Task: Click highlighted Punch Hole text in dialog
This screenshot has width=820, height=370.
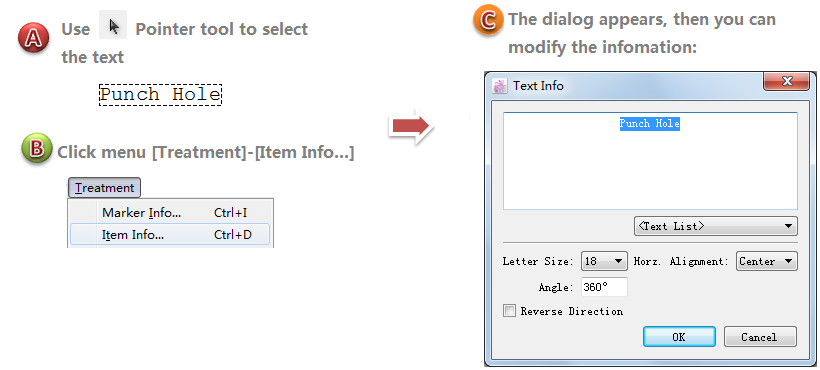Action: [650, 124]
